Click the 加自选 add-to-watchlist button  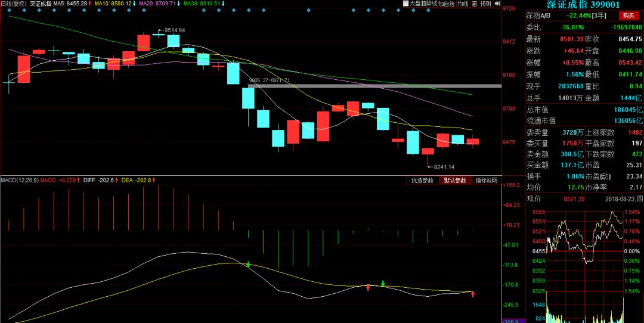[447, 4]
